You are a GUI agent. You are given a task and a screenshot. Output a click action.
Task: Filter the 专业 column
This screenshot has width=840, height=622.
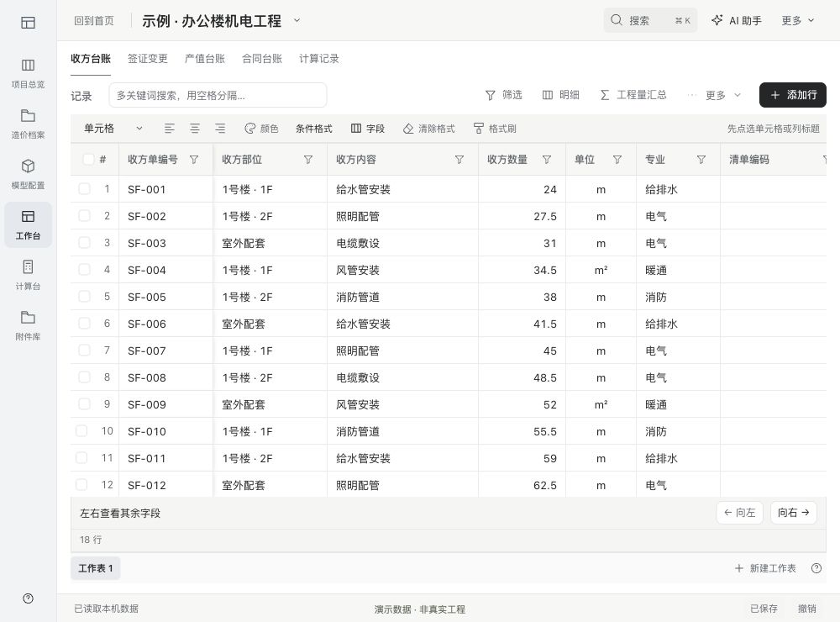point(701,159)
